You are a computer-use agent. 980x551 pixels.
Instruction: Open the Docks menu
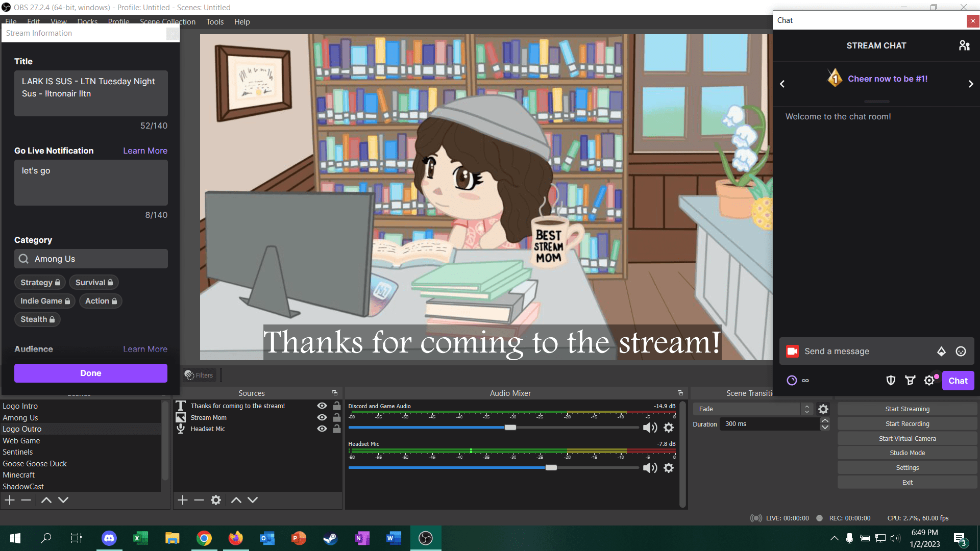[87, 21]
